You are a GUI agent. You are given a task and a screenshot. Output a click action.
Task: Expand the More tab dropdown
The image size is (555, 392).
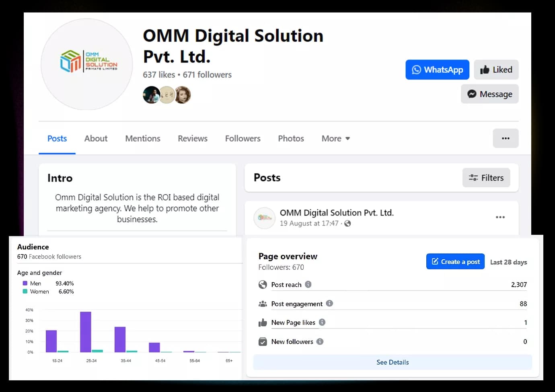[336, 139]
